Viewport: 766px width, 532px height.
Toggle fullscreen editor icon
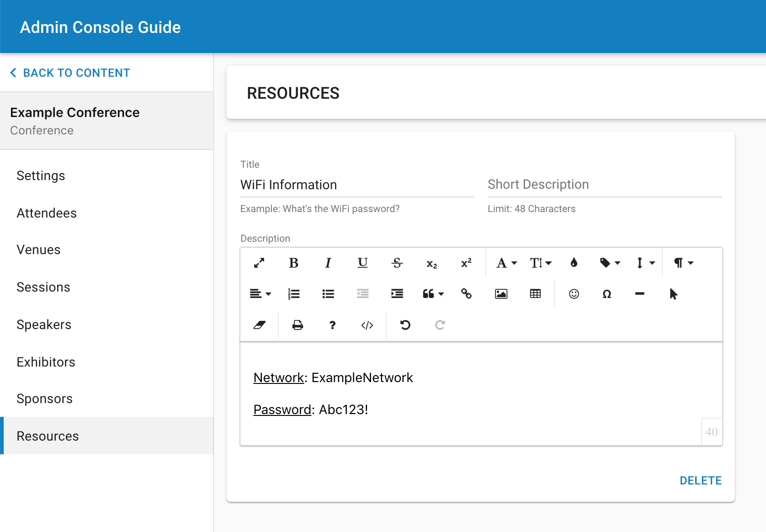(x=259, y=263)
